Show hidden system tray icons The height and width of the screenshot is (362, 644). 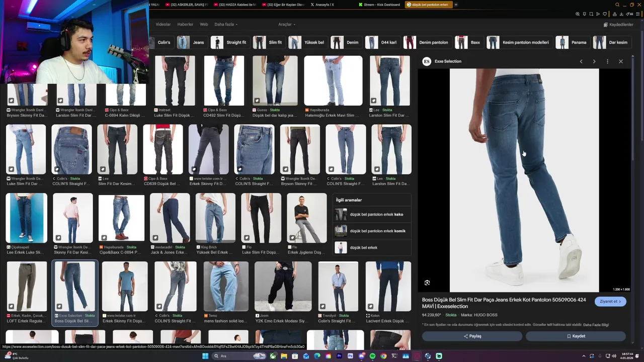(x=584, y=356)
